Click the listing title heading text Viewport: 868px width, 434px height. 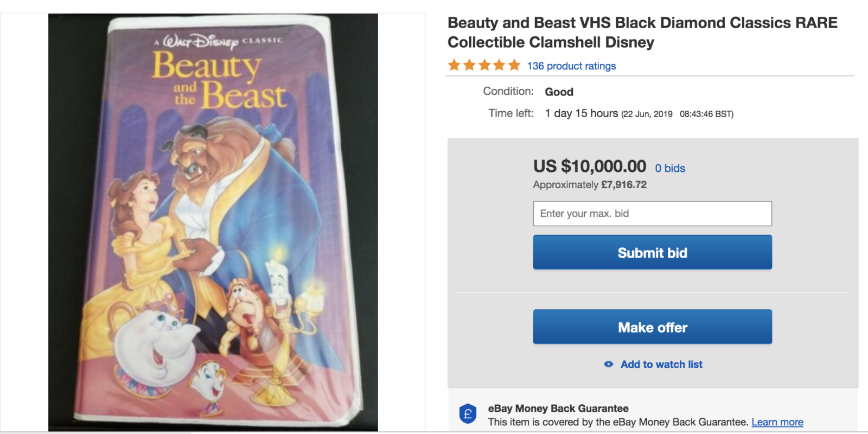(x=642, y=33)
